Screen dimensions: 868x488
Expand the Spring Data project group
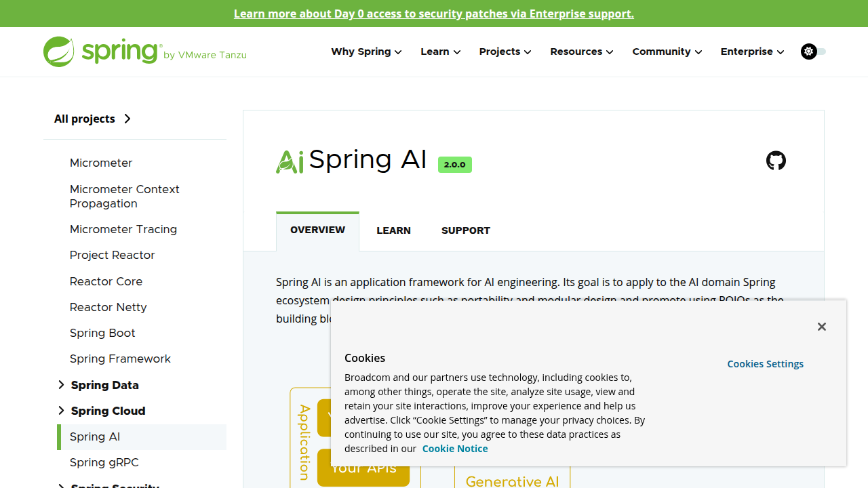(x=62, y=385)
